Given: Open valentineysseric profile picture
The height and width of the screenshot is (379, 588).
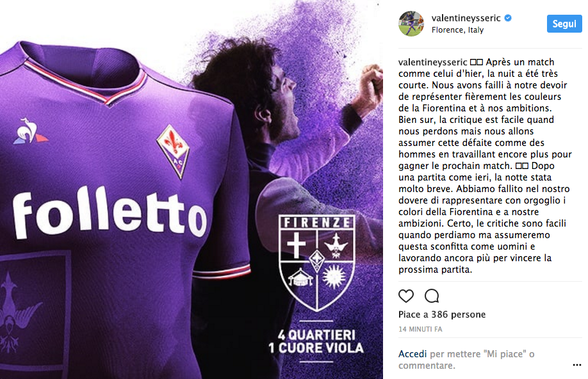Looking at the screenshot, I should [x=411, y=24].
